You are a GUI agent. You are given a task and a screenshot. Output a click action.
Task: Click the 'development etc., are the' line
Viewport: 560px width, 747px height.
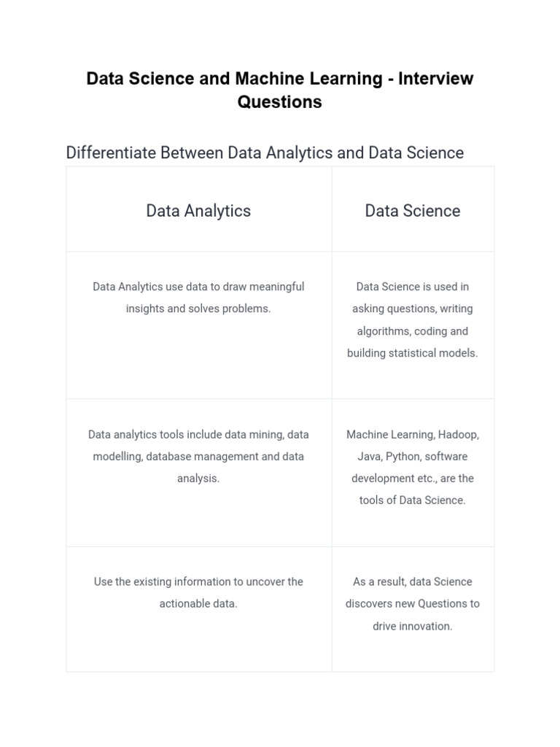[x=413, y=479]
